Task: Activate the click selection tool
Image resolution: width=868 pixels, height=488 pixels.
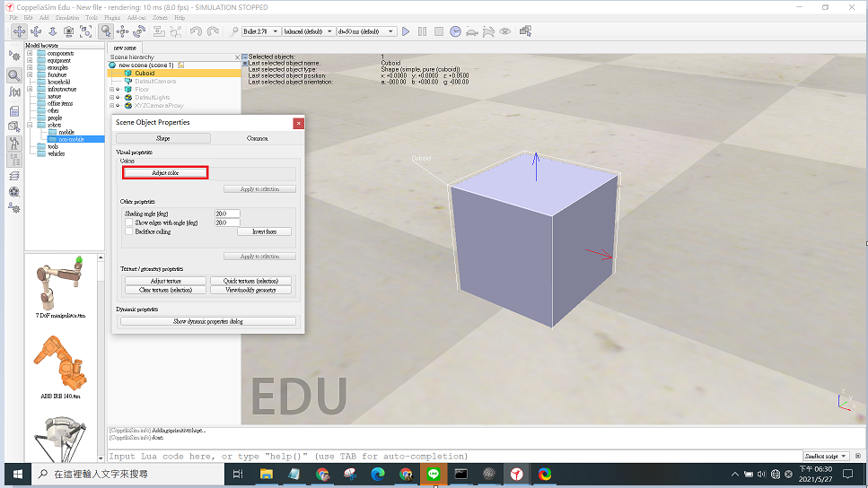Action: [105, 31]
